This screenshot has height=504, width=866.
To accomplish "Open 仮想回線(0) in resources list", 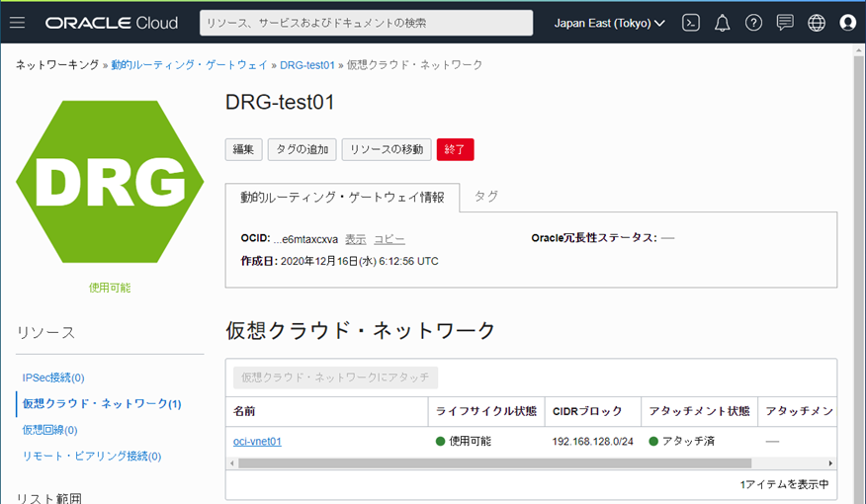I will pyautogui.click(x=49, y=430).
